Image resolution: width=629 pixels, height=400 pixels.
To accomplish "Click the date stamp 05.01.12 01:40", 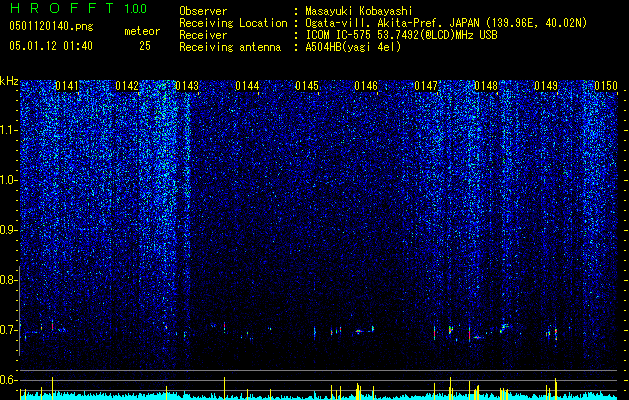I will (x=51, y=46).
